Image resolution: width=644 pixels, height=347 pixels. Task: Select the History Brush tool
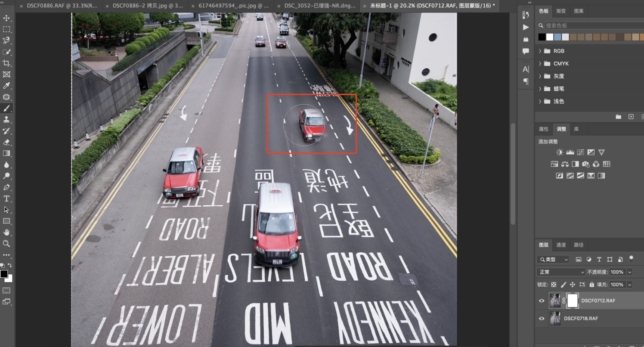pyautogui.click(x=6, y=131)
